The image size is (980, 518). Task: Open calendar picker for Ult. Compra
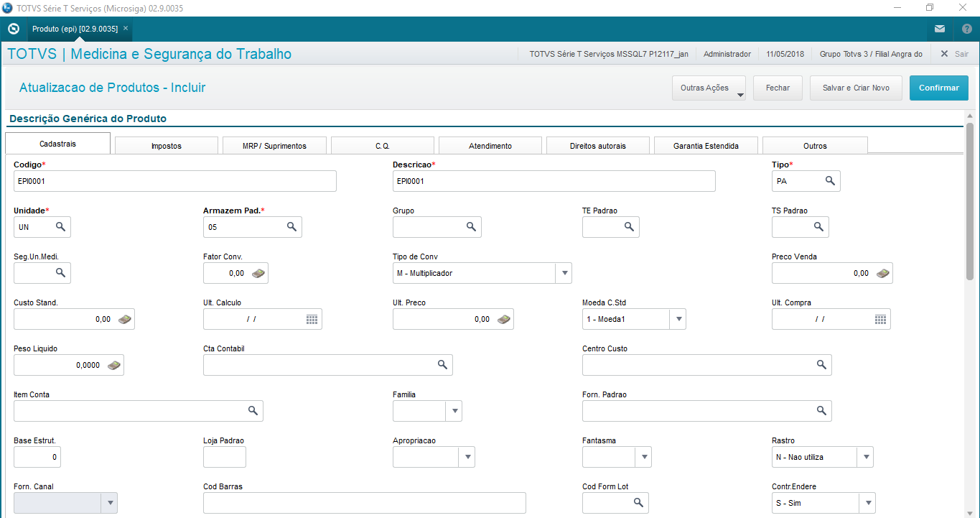881,319
